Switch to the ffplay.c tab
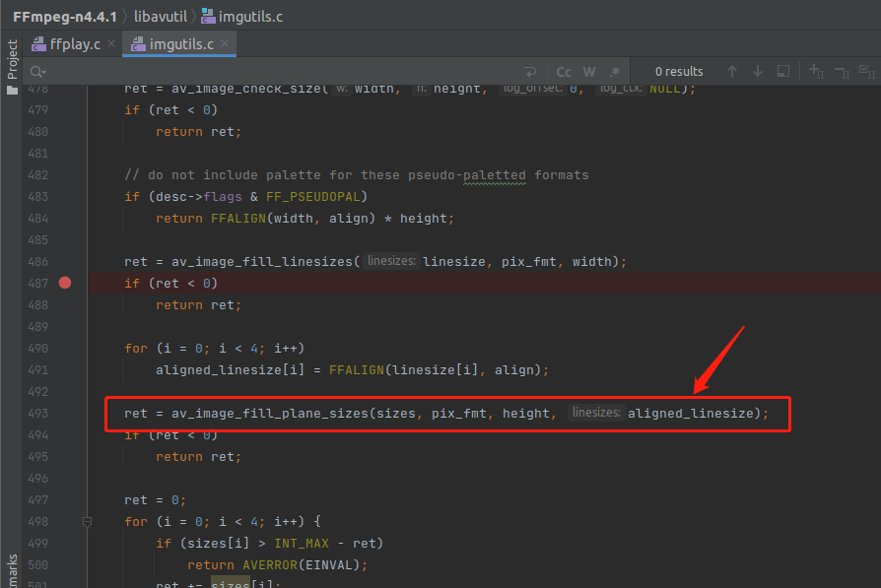The height and width of the screenshot is (588, 881). tap(75, 44)
